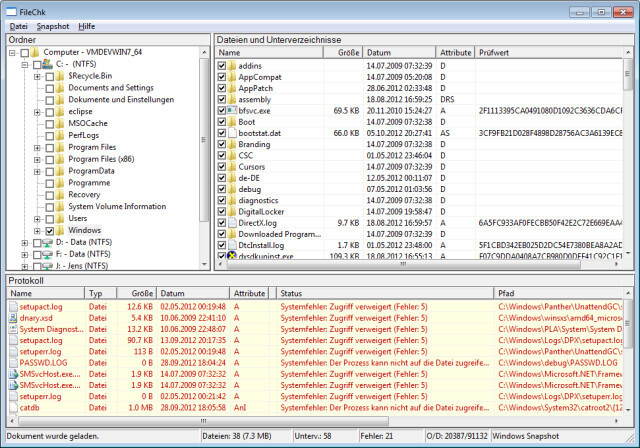Click the FileChk title bar app icon
640x448 pixels.
(x=11, y=12)
